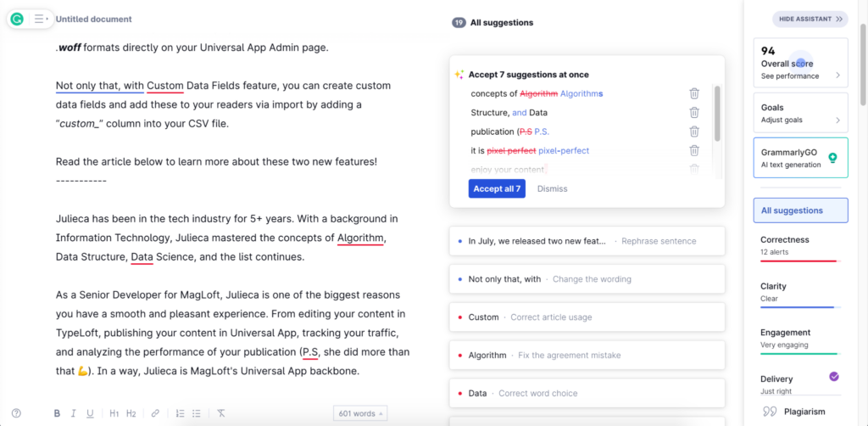Screen dimensions: 868x426
Task: Click the Correctness red progress bar
Action: pyautogui.click(x=798, y=261)
